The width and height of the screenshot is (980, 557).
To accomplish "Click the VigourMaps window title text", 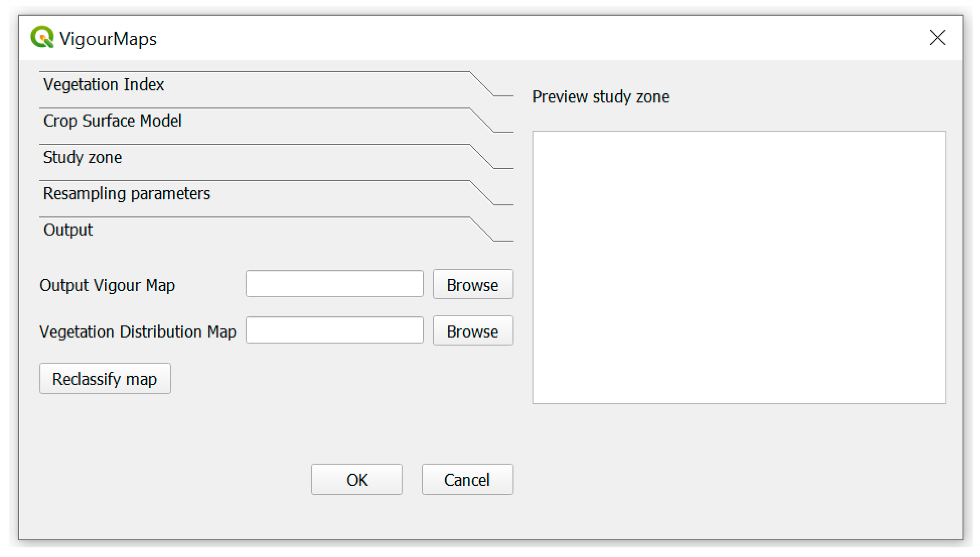I will tap(108, 39).
